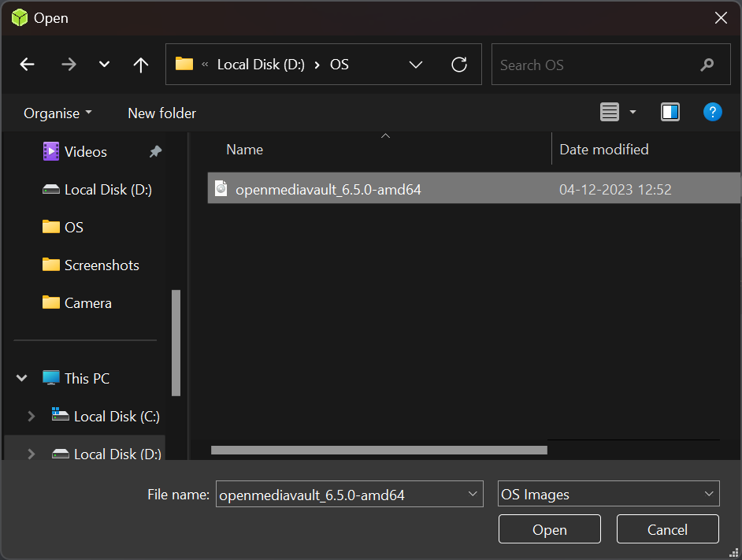Go back to the previous folder
Image resolution: width=742 pixels, height=560 pixels.
point(28,65)
